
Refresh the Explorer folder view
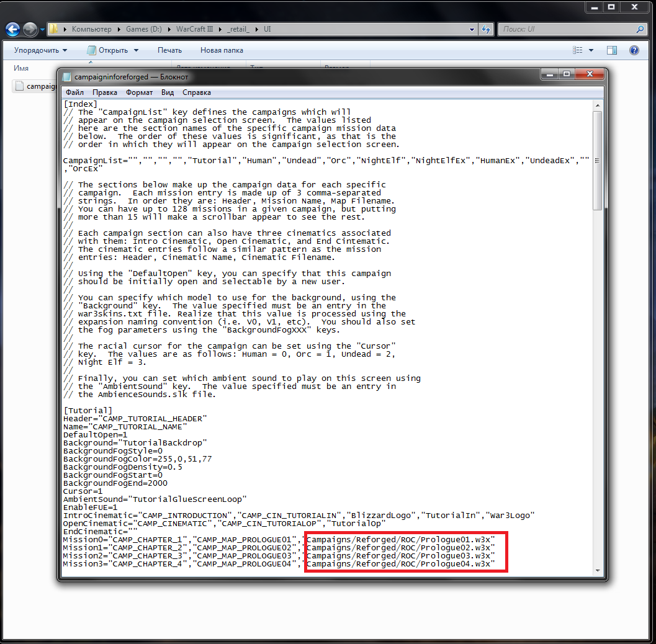point(486,29)
